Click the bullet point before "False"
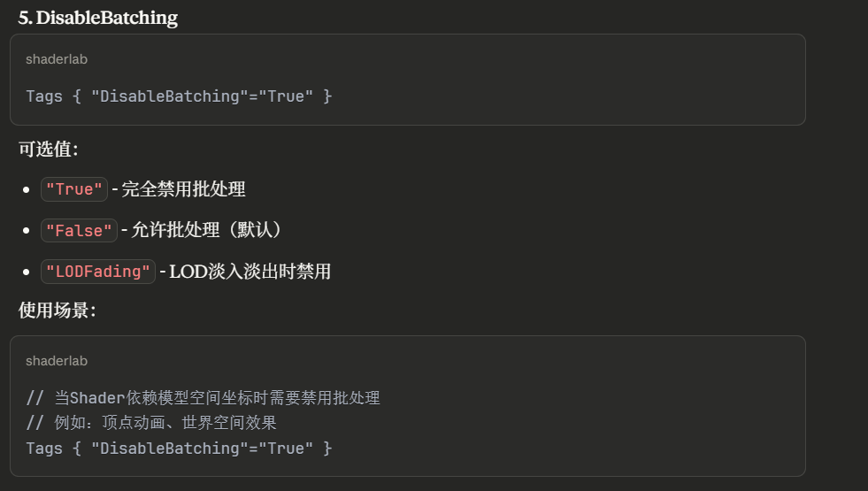Screen dimensions: 868x491 click(27, 230)
